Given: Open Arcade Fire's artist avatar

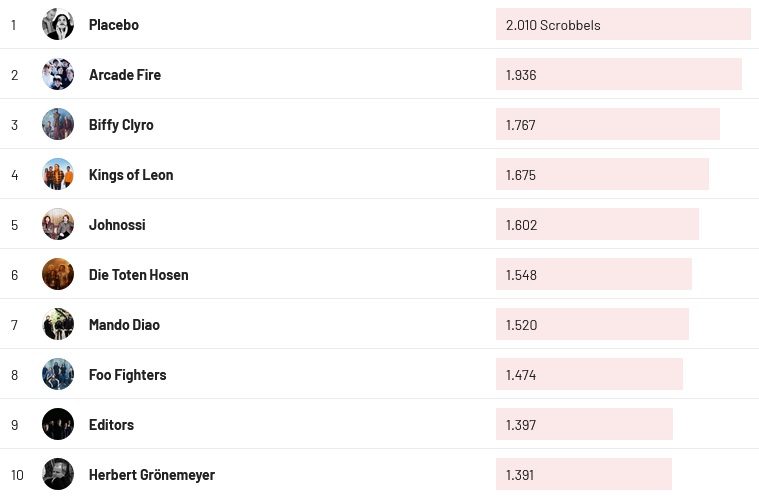Looking at the screenshot, I should click(x=58, y=74).
